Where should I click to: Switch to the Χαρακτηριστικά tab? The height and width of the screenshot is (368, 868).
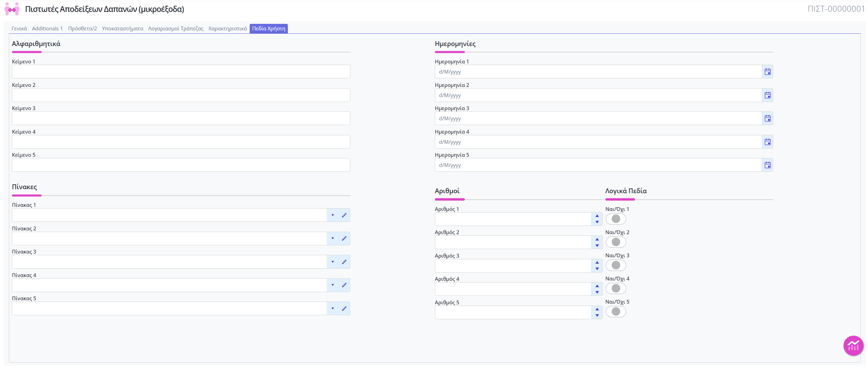pyautogui.click(x=227, y=29)
